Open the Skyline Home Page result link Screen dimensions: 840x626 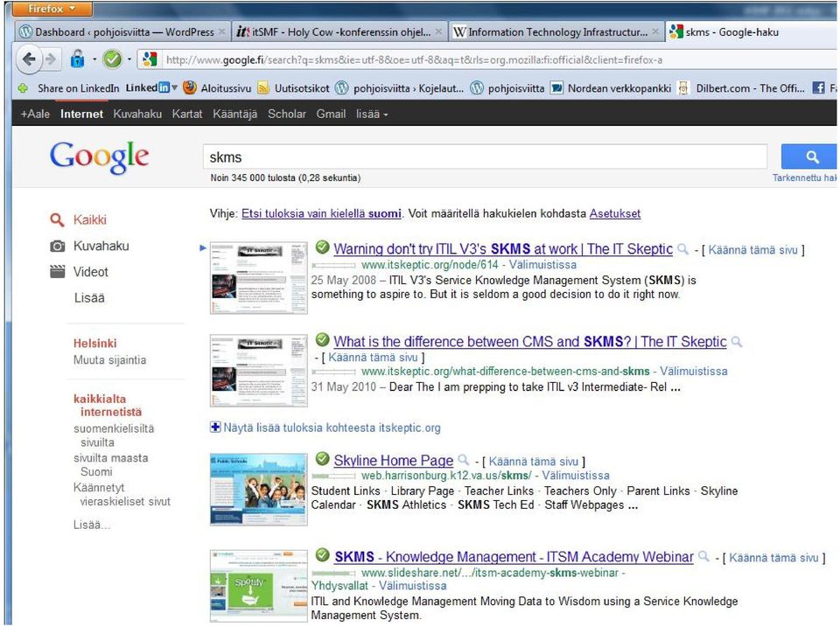pyautogui.click(x=393, y=461)
